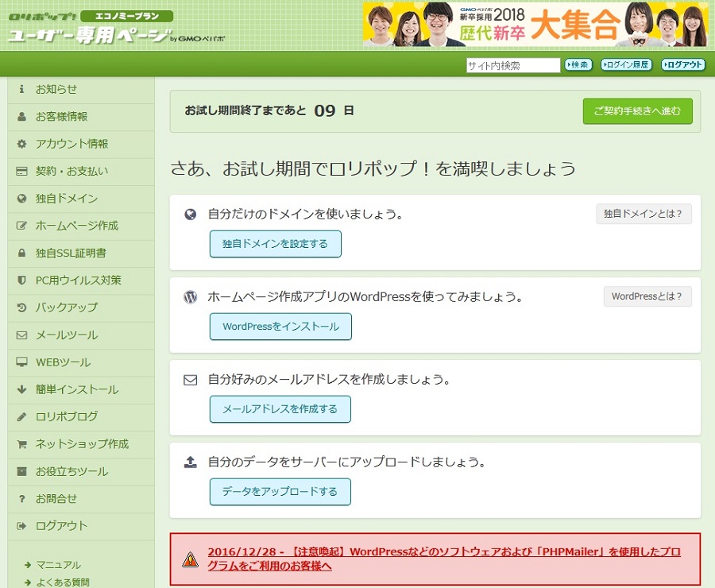Click the 検索 search button
Viewport: 715px width, 588px height.
pos(578,65)
